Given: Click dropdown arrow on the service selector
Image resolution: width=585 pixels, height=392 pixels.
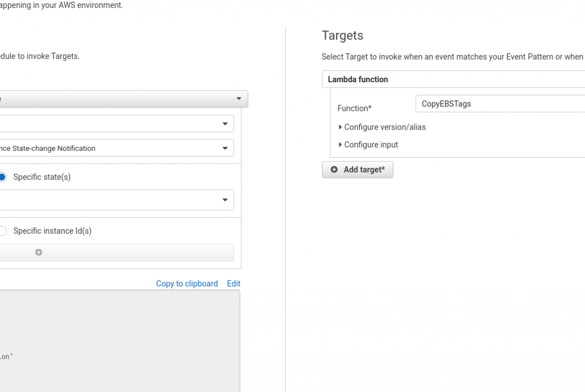Looking at the screenshot, I should [226, 123].
